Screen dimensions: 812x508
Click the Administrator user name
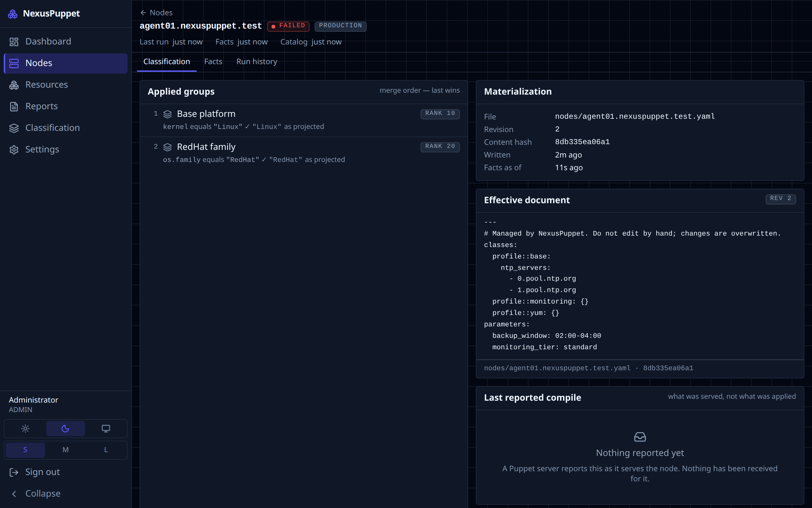point(33,400)
